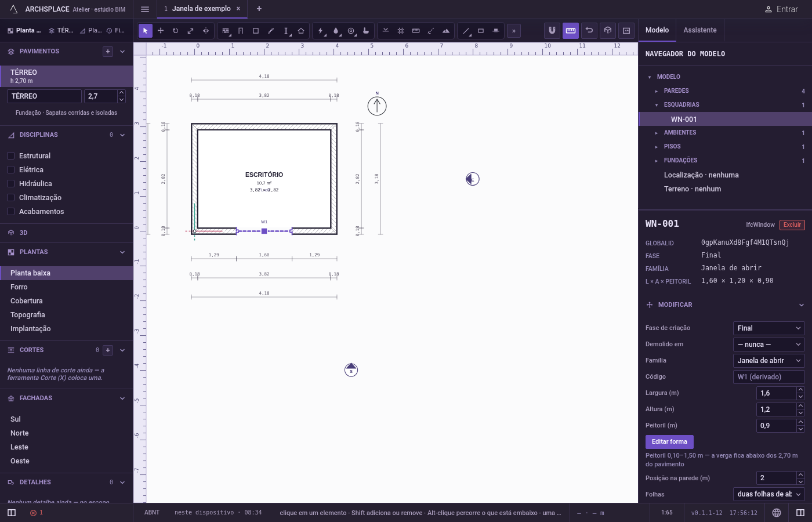Select the Modelo tab
This screenshot has width=812, height=522.
[x=657, y=30]
